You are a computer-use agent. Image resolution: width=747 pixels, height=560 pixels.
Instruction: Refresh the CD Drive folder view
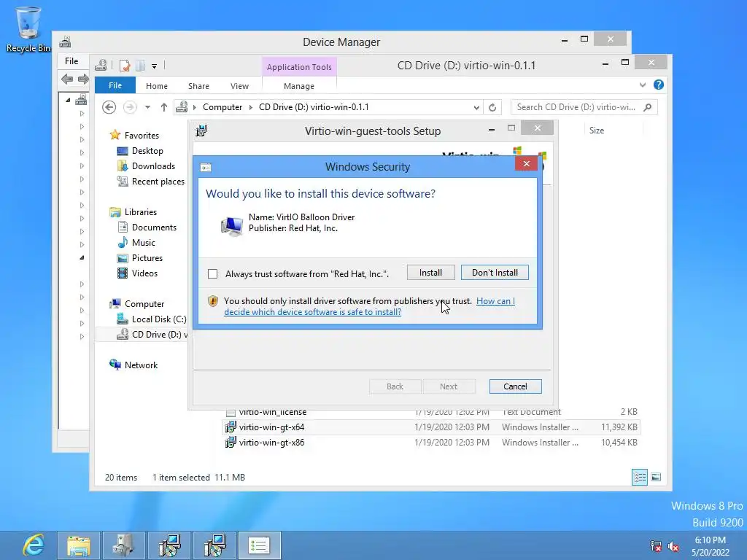point(492,108)
